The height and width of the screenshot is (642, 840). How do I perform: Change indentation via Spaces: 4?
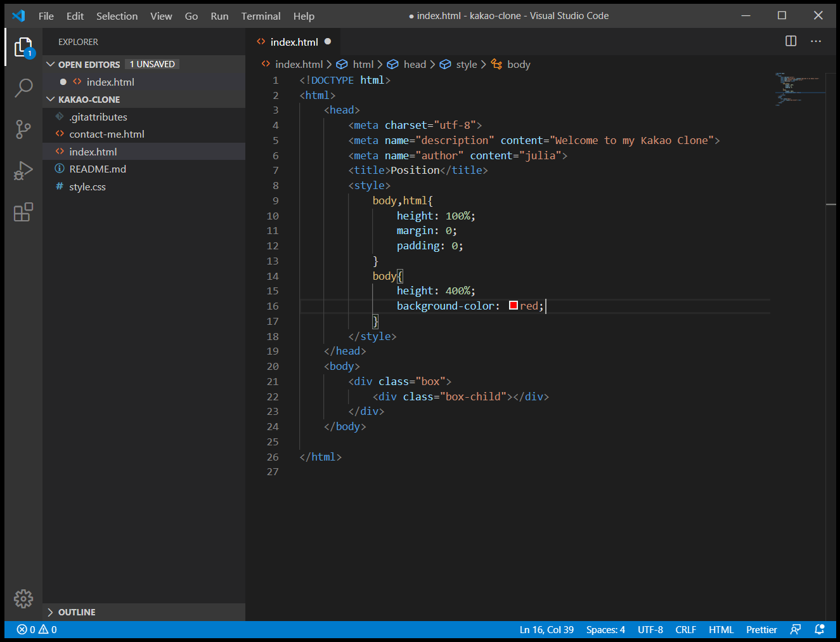[605, 629]
